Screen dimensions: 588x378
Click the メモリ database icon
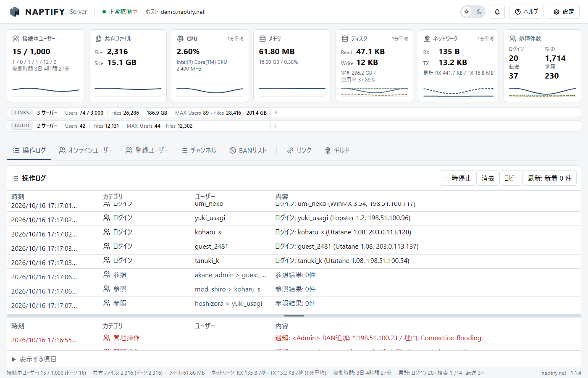[x=262, y=39]
